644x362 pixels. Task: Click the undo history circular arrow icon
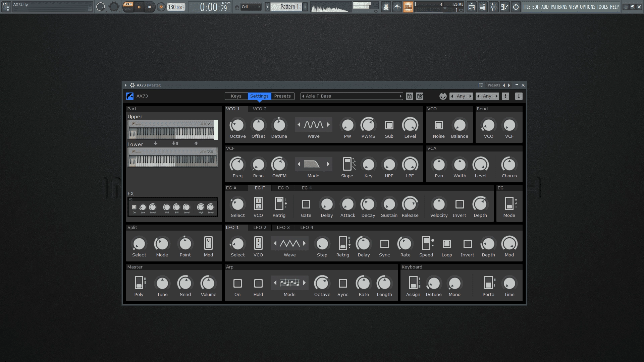pos(516,7)
